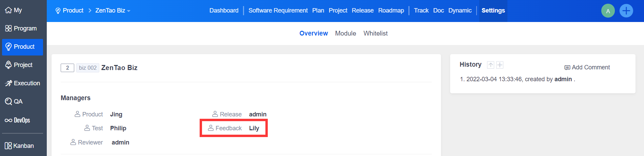644x156 pixels.
Task: Open the My home sidebar item
Action: (x=14, y=10)
